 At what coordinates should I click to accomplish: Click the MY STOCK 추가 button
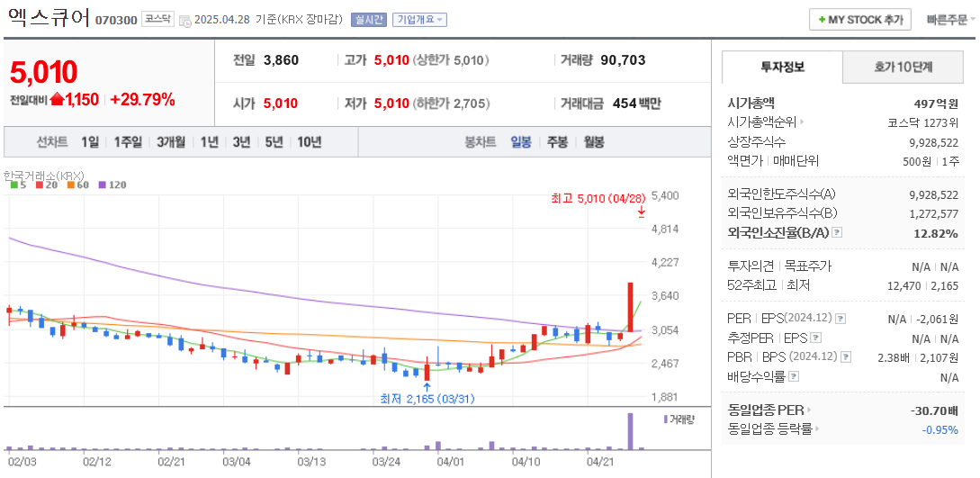[x=860, y=20]
